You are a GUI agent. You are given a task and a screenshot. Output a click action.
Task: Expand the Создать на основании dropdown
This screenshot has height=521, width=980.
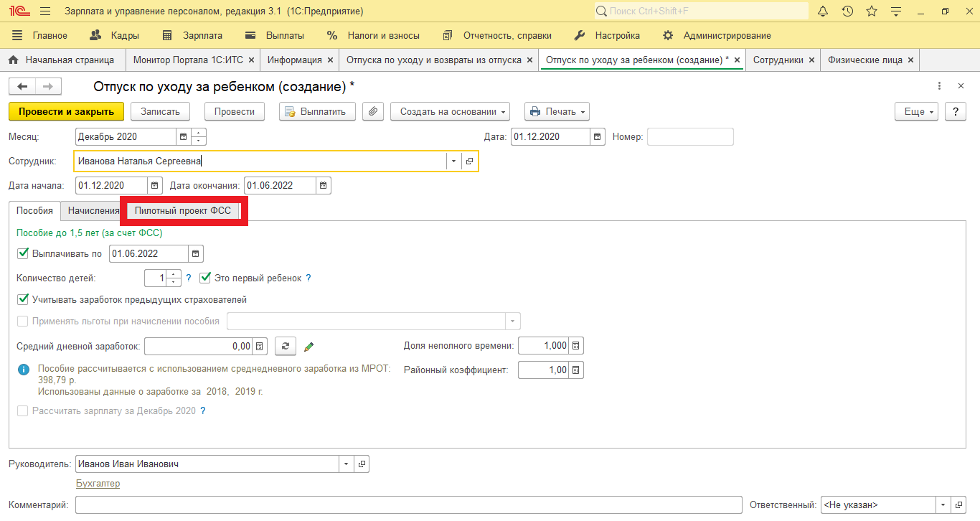click(x=450, y=111)
